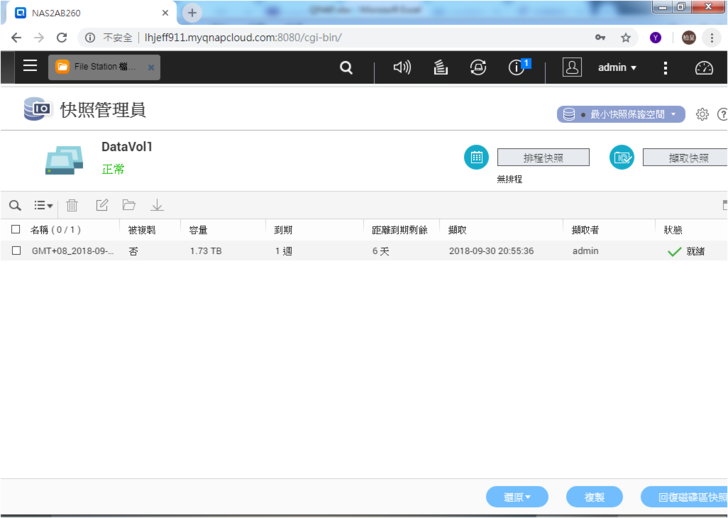
Task: Open the dashboard gauge icon
Action: pyautogui.click(x=704, y=68)
